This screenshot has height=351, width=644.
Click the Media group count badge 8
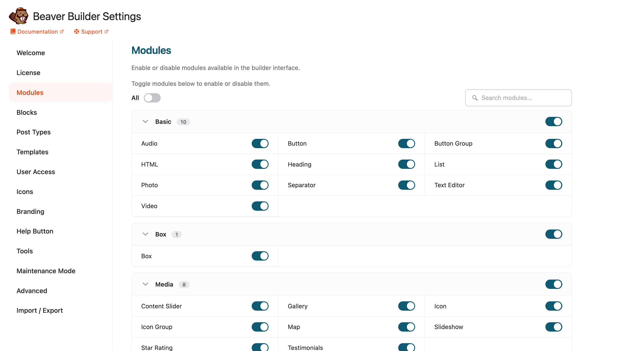point(184,284)
